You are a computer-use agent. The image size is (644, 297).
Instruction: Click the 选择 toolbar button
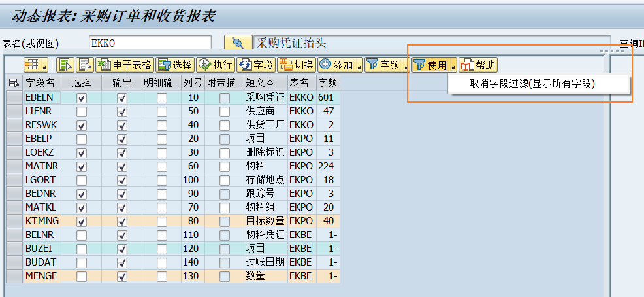[175, 65]
